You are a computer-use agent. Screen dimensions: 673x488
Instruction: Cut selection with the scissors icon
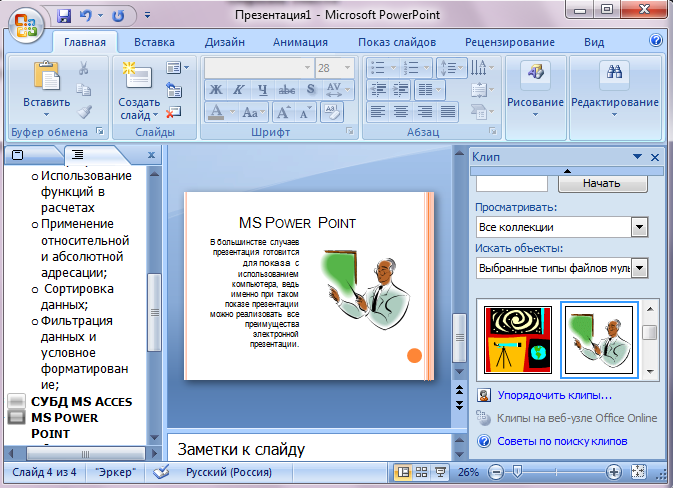point(84,68)
